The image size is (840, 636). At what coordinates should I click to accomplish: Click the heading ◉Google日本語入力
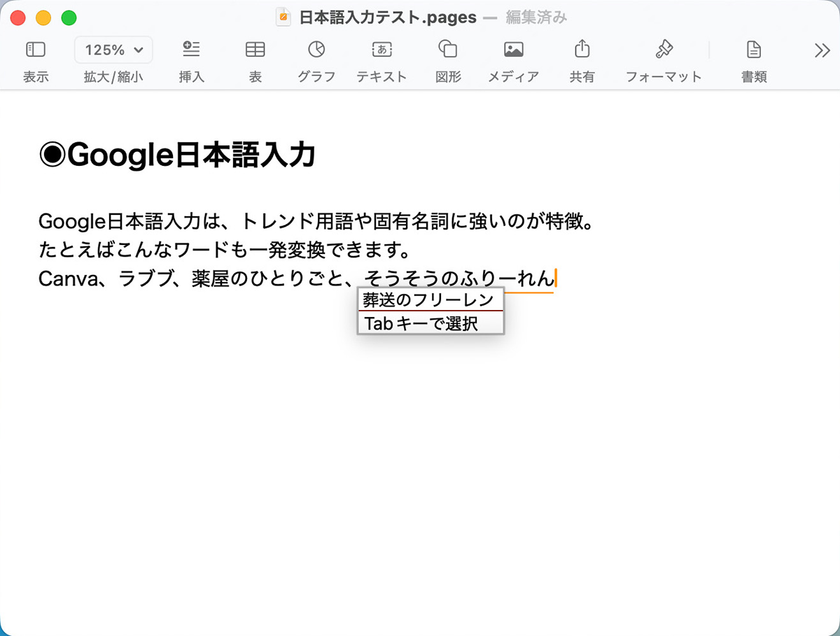coord(177,155)
